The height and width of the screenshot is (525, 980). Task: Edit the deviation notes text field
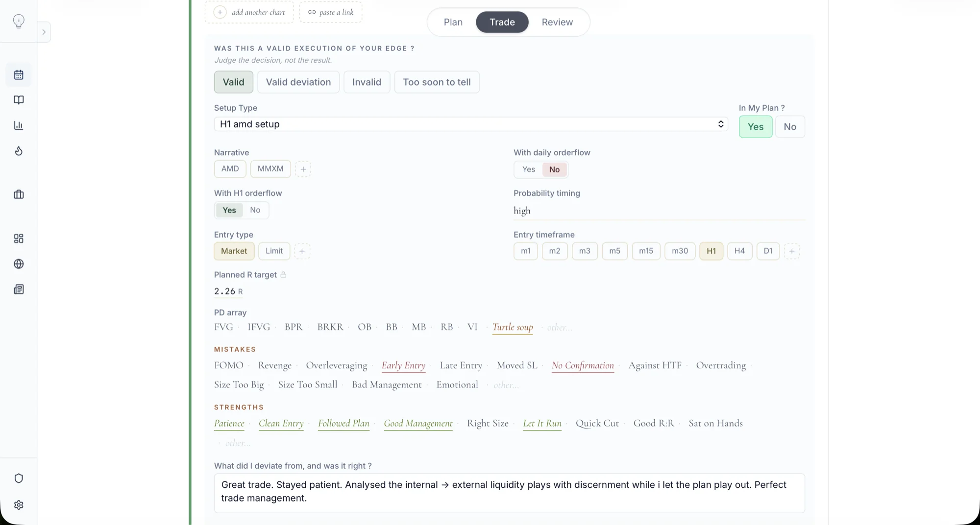509,493
